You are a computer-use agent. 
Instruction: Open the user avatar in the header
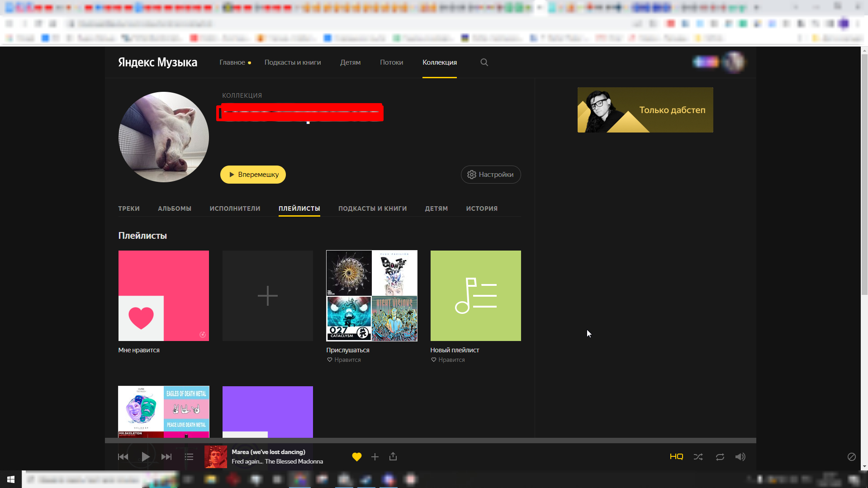[734, 62]
